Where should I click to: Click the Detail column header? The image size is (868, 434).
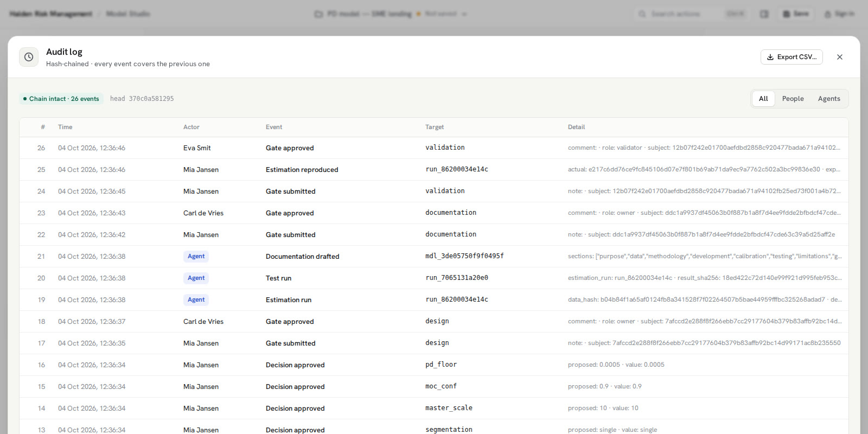point(576,127)
